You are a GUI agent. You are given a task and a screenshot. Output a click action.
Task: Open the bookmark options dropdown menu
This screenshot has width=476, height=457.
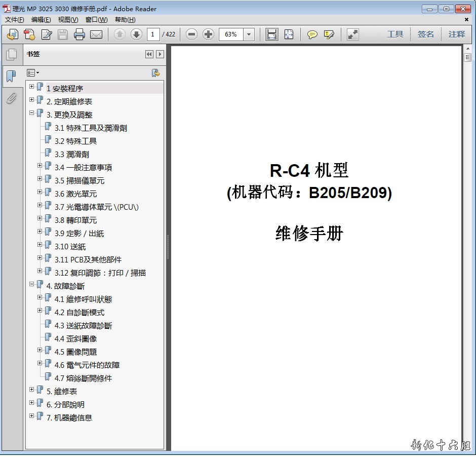[x=33, y=73]
